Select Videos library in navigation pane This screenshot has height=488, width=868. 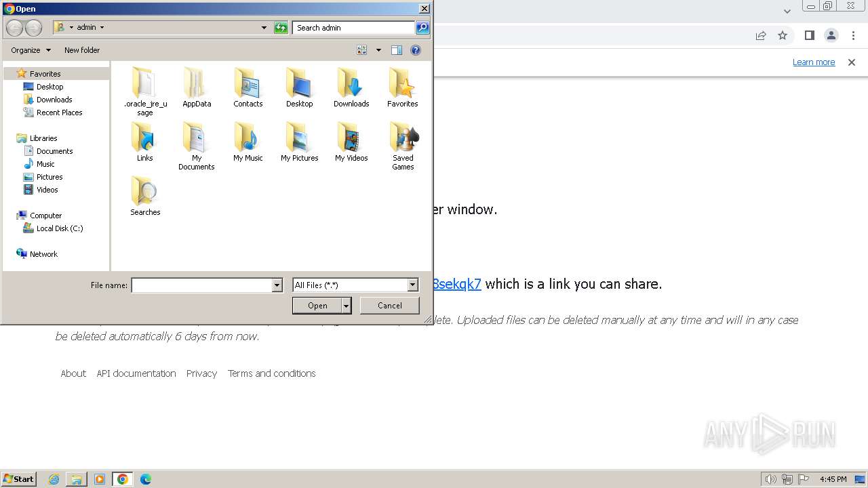pyautogui.click(x=47, y=190)
